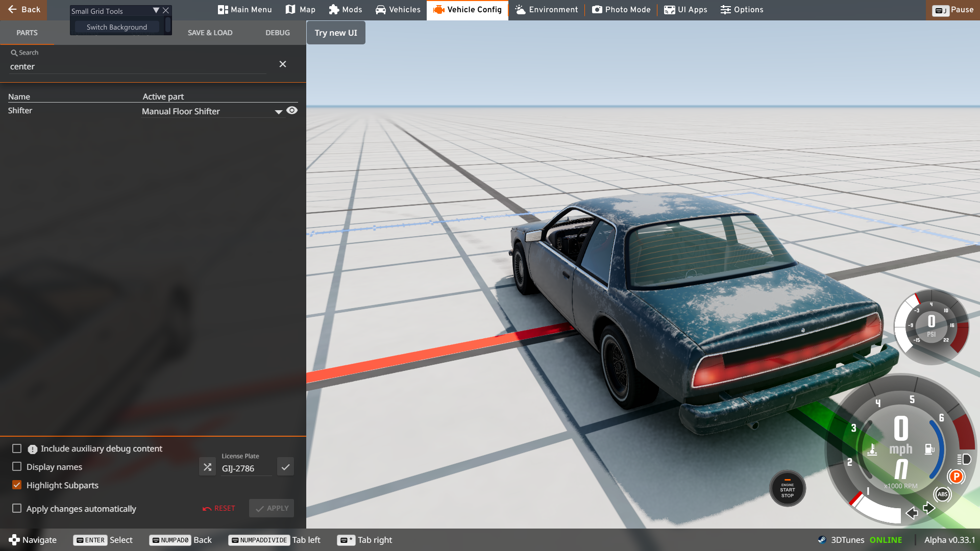Click the NUMPADDIVIDE Tab left hint
Image resolution: width=980 pixels, height=551 pixels.
point(275,540)
